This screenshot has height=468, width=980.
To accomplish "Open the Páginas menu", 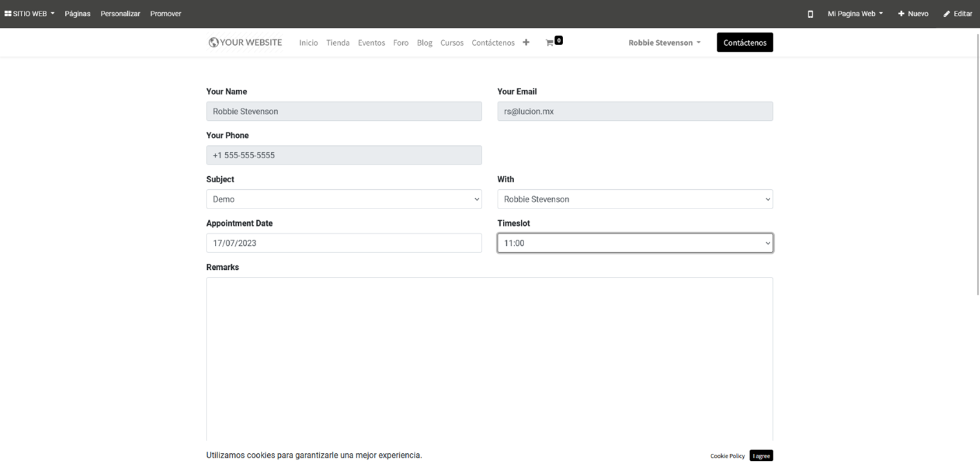I will click(77, 14).
